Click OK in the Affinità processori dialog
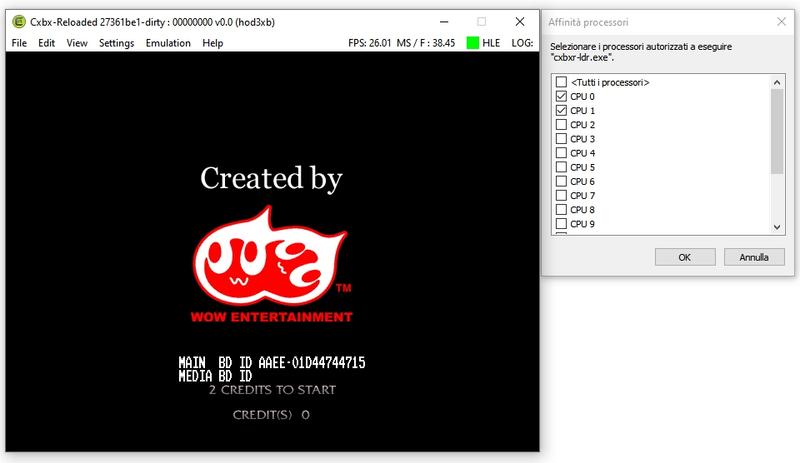Image resolution: width=800 pixels, height=463 pixels. [685, 257]
